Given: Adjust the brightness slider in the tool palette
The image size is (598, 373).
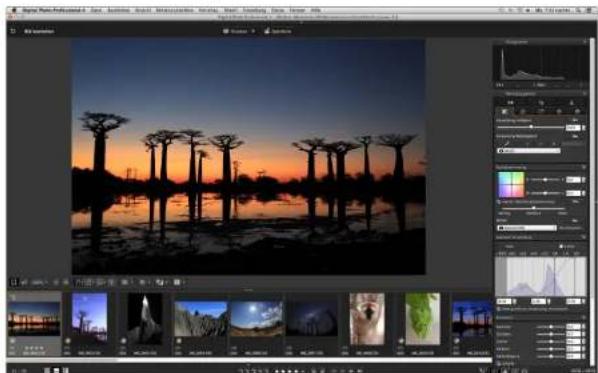Looking at the screenshot, I should pos(530,127).
